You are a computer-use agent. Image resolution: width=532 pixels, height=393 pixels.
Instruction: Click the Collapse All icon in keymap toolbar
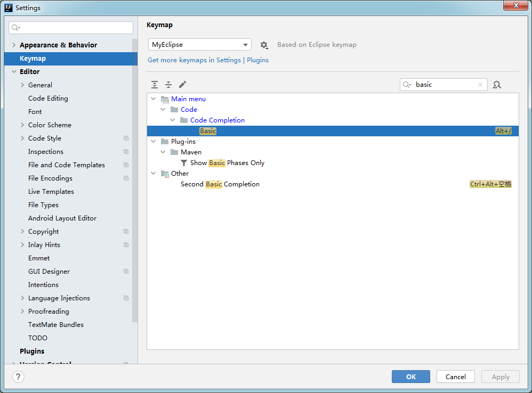168,85
